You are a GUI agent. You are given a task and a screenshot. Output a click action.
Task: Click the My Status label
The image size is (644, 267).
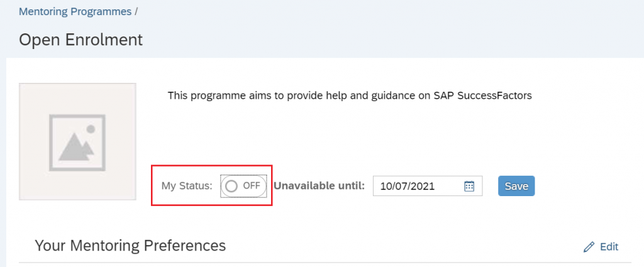tap(187, 186)
